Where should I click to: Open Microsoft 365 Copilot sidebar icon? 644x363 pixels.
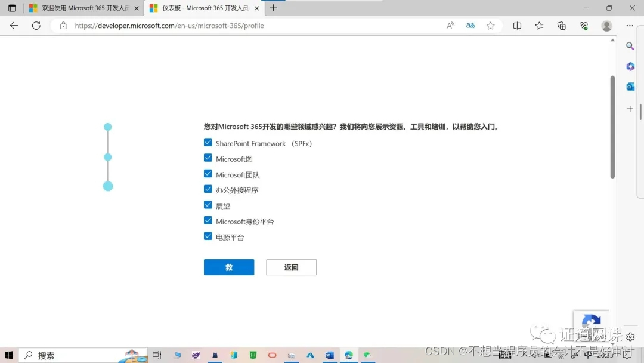coord(630,66)
